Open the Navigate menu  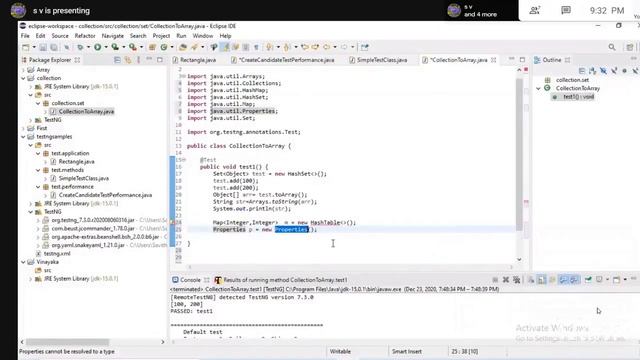pyautogui.click(x=113, y=36)
